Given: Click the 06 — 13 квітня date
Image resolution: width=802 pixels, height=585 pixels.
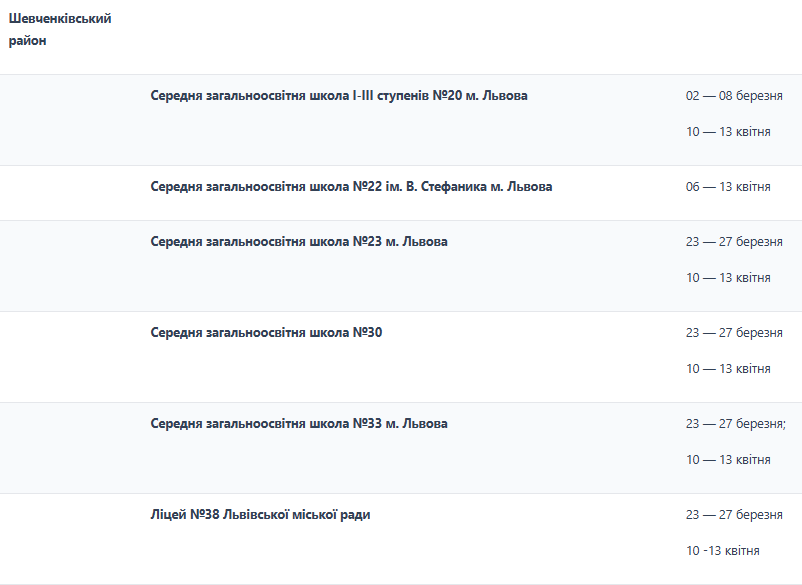Looking at the screenshot, I should [x=728, y=187].
